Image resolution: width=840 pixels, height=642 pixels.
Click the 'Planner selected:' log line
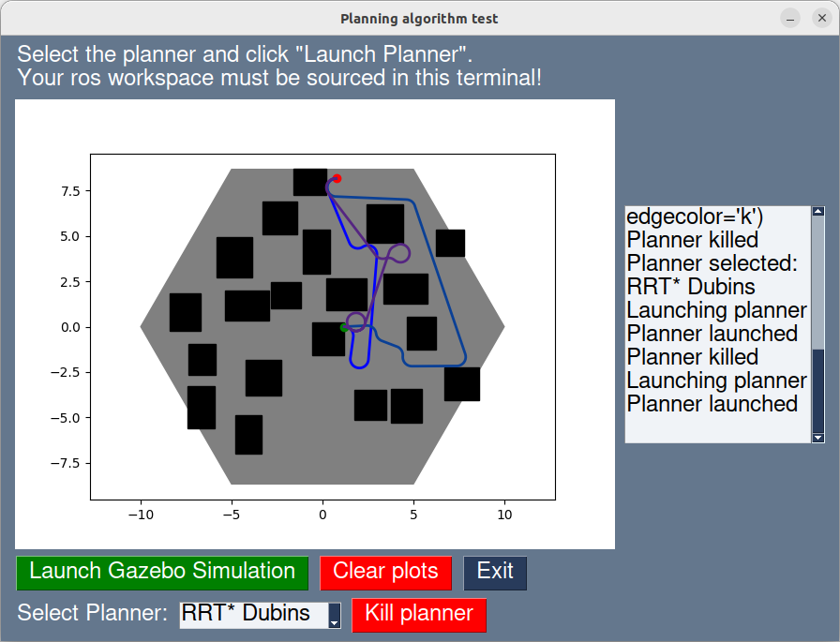point(712,263)
